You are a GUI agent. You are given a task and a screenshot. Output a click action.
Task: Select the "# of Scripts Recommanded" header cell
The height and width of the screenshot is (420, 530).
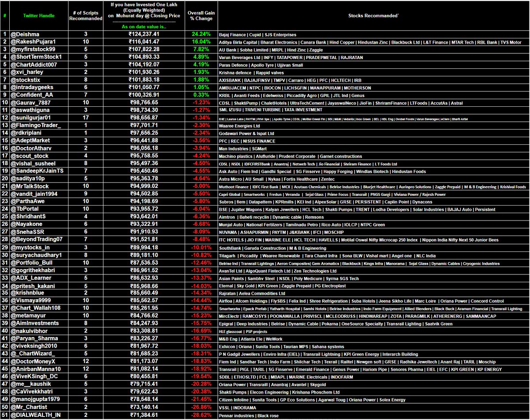[x=85, y=15]
